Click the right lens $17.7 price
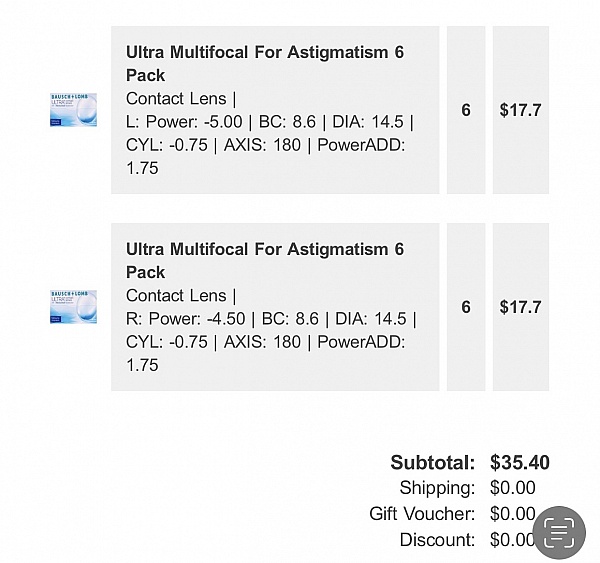 520,307
